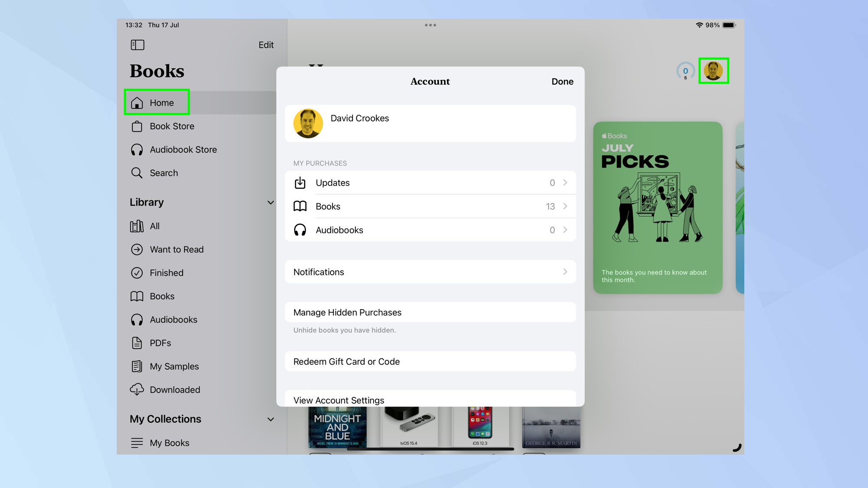The height and width of the screenshot is (488, 868).
Task: Open Audiobook Store headphones icon
Action: [137, 150]
